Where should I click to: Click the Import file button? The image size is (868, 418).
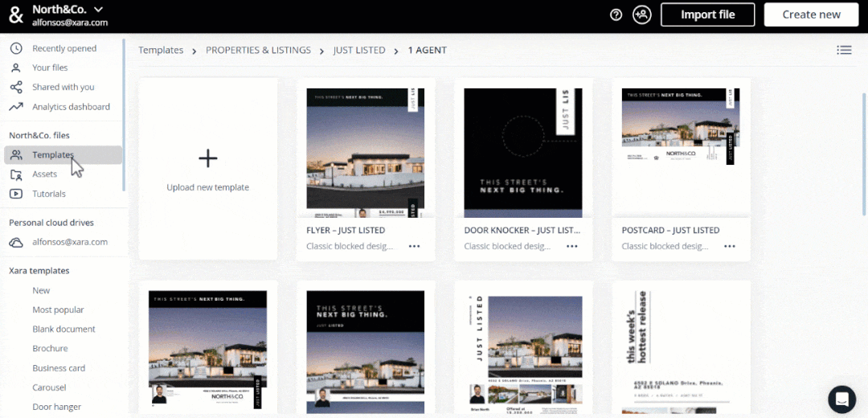click(x=707, y=14)
